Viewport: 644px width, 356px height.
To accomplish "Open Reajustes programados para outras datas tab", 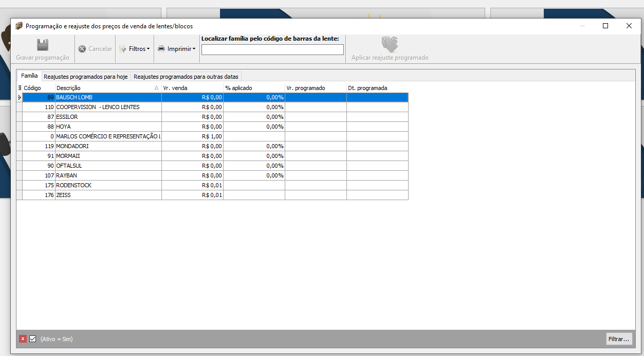I will pyautogui.click(x=186, y=76).
